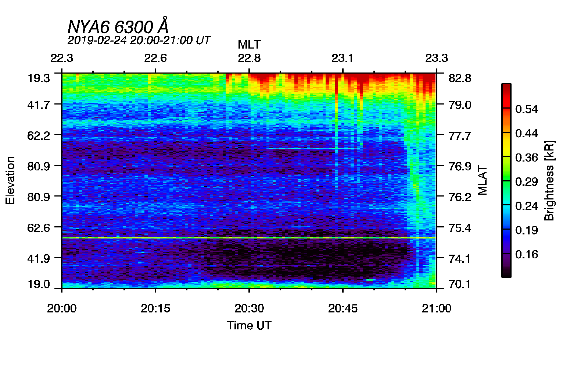Click time tick label '20:15'
The height and width of the screenshot is (368, 588).
(x=155, y=308)
